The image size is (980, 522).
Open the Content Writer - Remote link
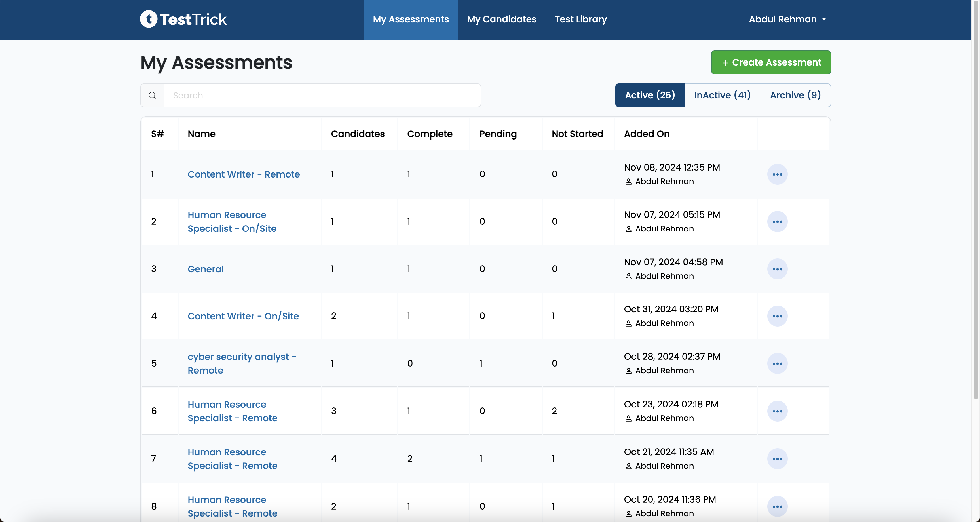(x=244, y=174)
